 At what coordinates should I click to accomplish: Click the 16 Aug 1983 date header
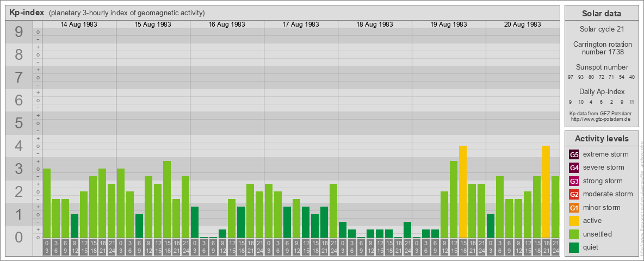[227, 24]
